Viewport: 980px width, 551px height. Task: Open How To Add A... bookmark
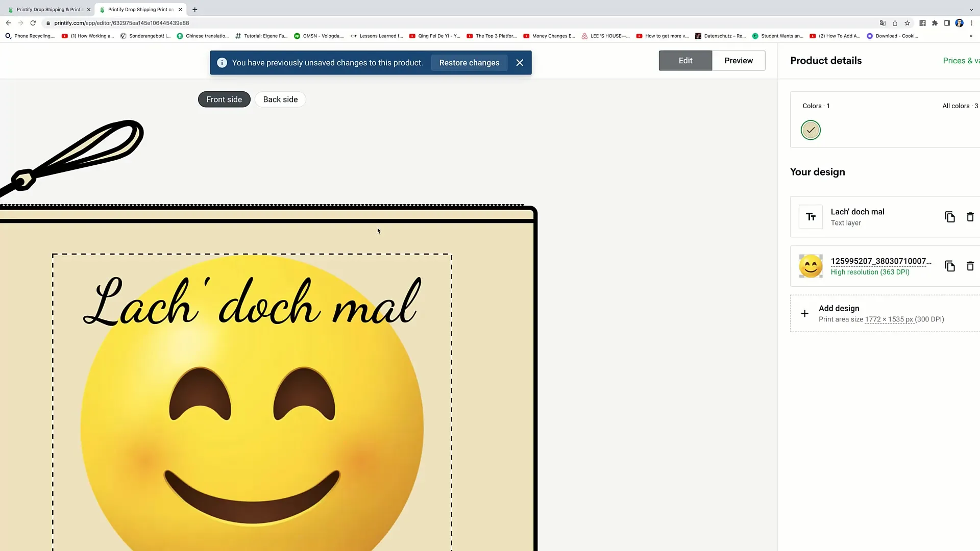click(835, 36)
